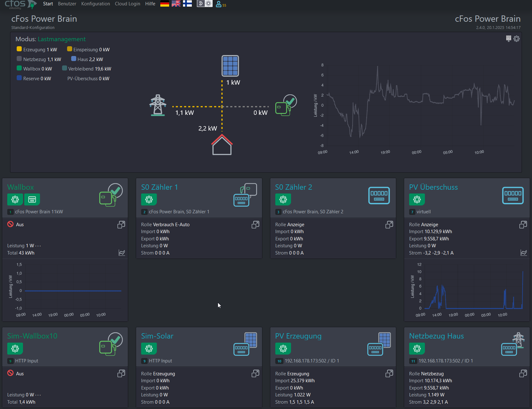Click the house icon in flow diagram
The image size is (532, 409).
(222, 145)
